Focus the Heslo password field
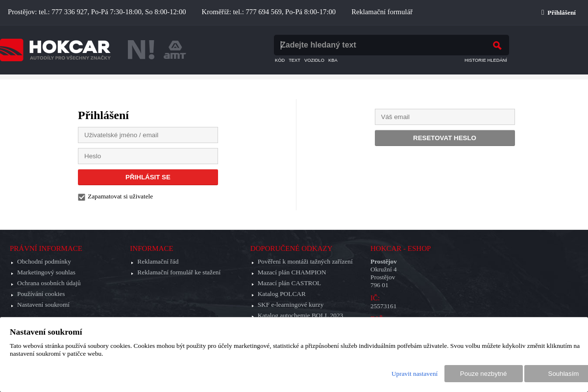 (x=148, y=156)
